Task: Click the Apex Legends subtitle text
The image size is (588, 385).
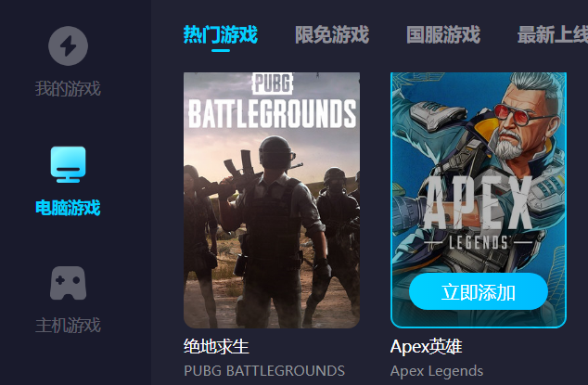Action: (x=437, y=371)
